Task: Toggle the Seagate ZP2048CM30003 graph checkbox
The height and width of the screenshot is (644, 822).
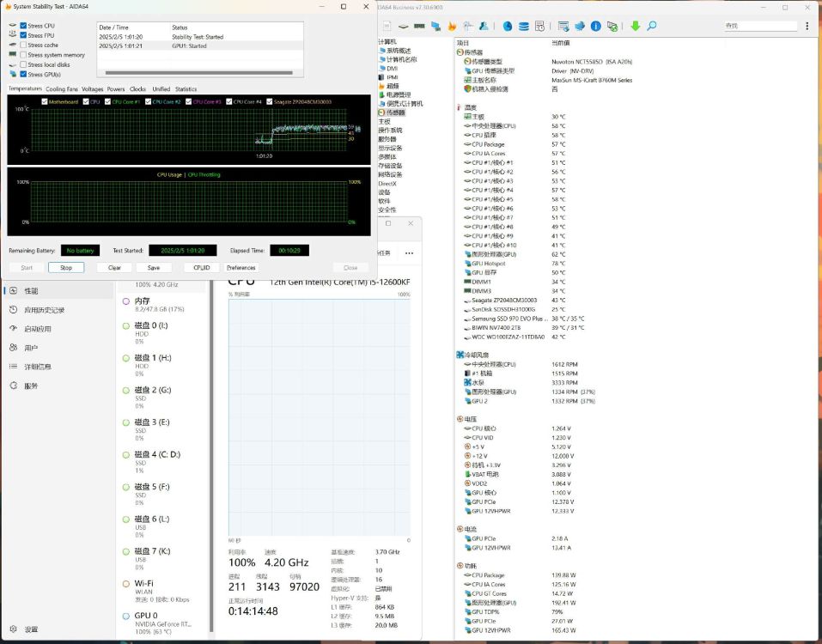Action: click(x=270, y=101)
